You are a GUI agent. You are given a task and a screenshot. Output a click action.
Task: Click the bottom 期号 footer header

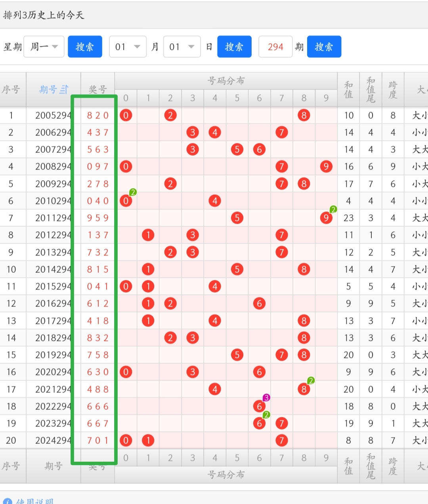coord(53,466)
